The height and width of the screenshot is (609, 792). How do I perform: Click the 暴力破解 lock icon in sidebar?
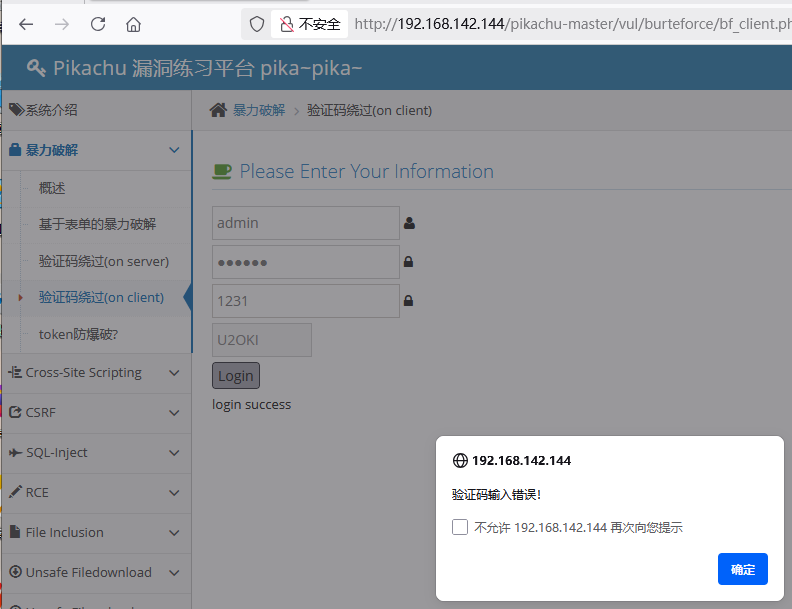tap(15, 150)
